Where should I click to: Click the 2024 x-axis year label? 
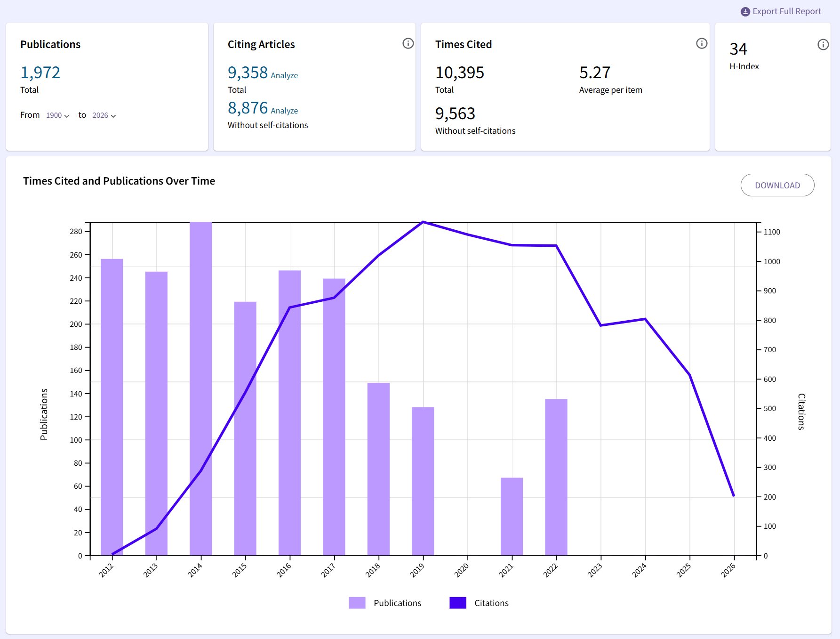pos(639,570)
